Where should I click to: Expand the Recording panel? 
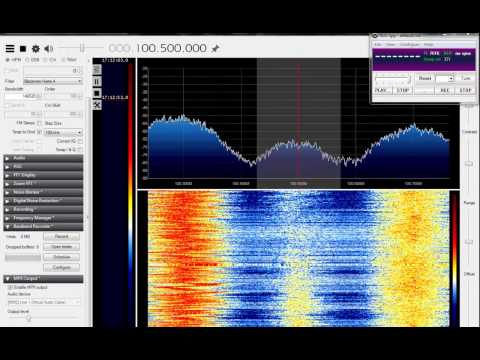click(43, 209)
